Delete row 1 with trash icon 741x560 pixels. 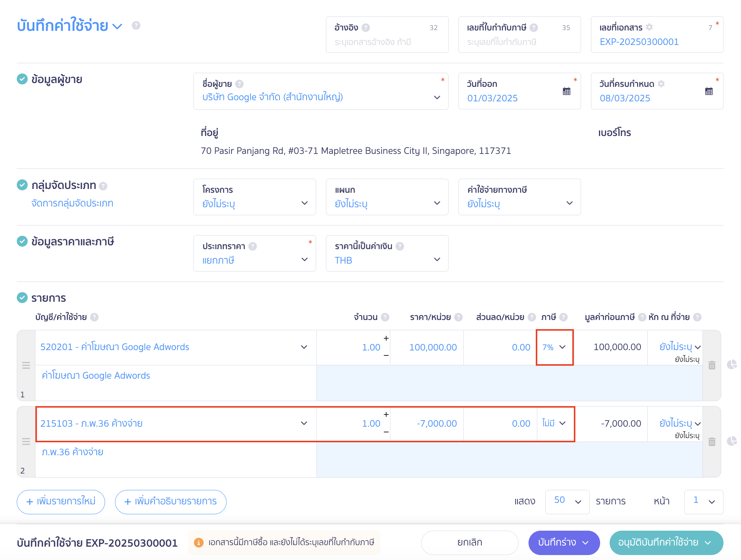pos(712,365)
